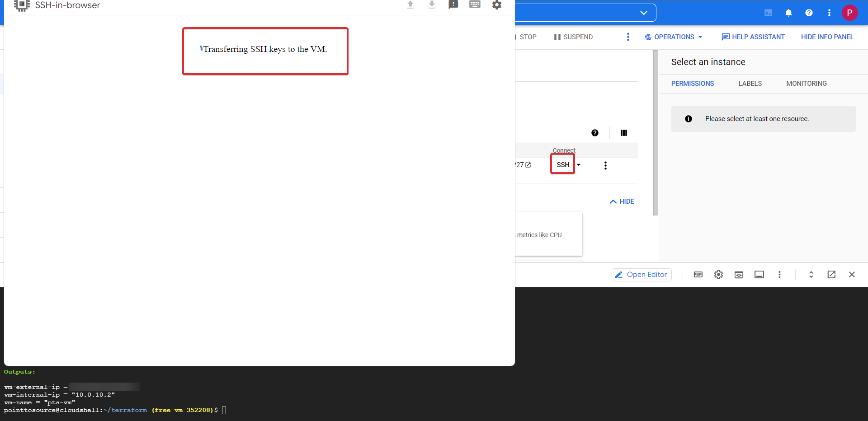Image resolution: width=868 pixels, height=421 pixels.
Task: Open the instance row three-dot menu
Action: click(605, 165)
